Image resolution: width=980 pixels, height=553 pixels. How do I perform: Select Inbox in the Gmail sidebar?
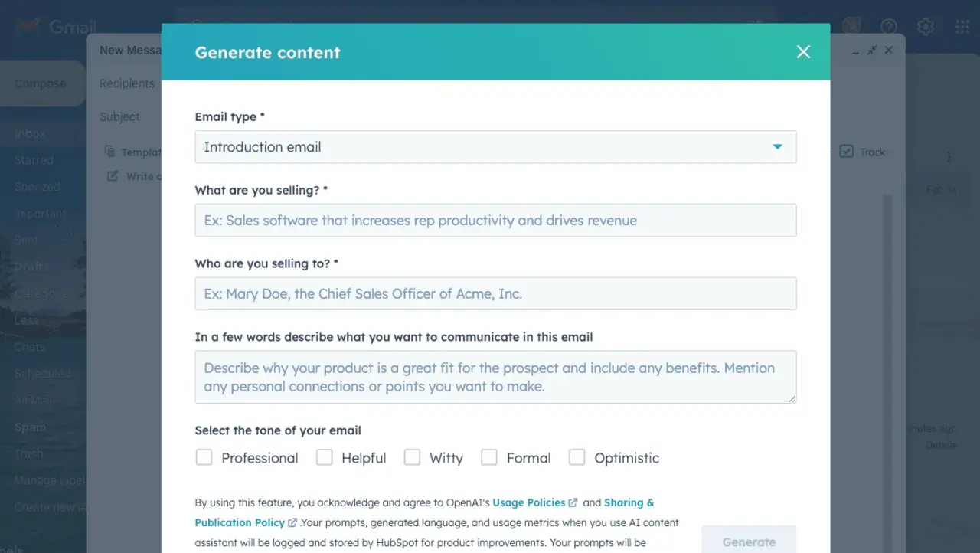pos(29,133)
